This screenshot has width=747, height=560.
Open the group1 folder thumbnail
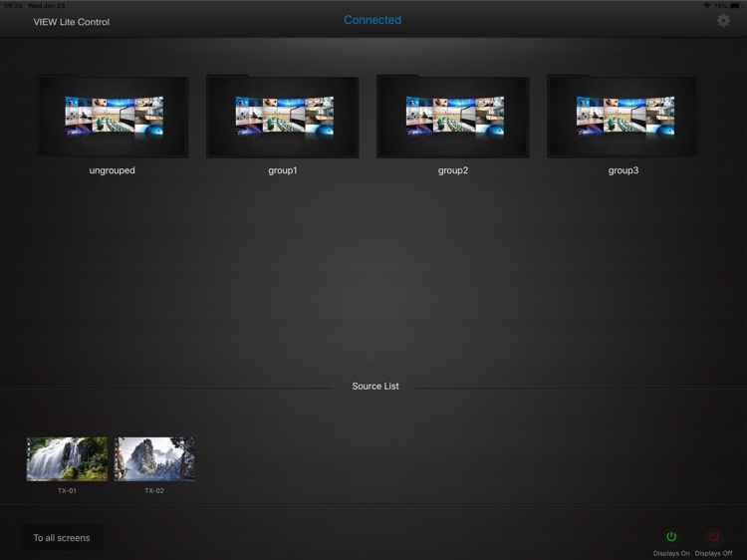pyautogui.click(x=283, y=117)
